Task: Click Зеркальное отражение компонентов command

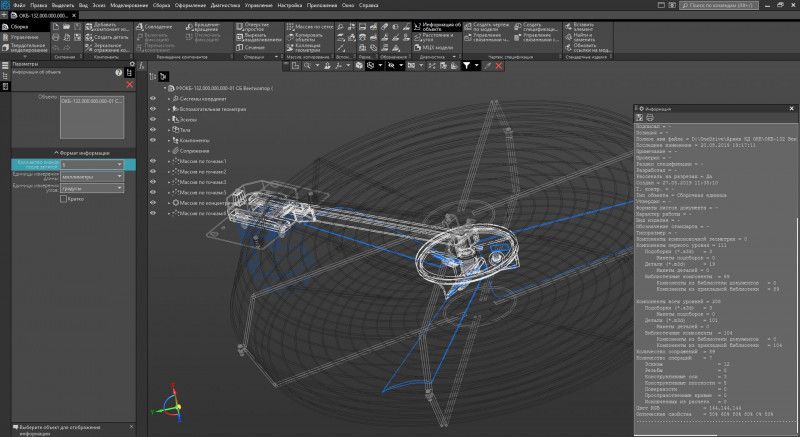Action: (x=107, y=47)
